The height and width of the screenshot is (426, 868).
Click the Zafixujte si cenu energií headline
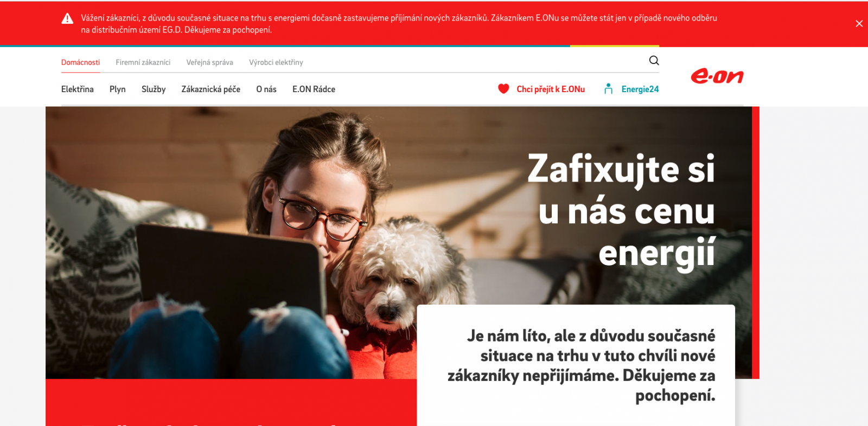[x=621, y=211]
